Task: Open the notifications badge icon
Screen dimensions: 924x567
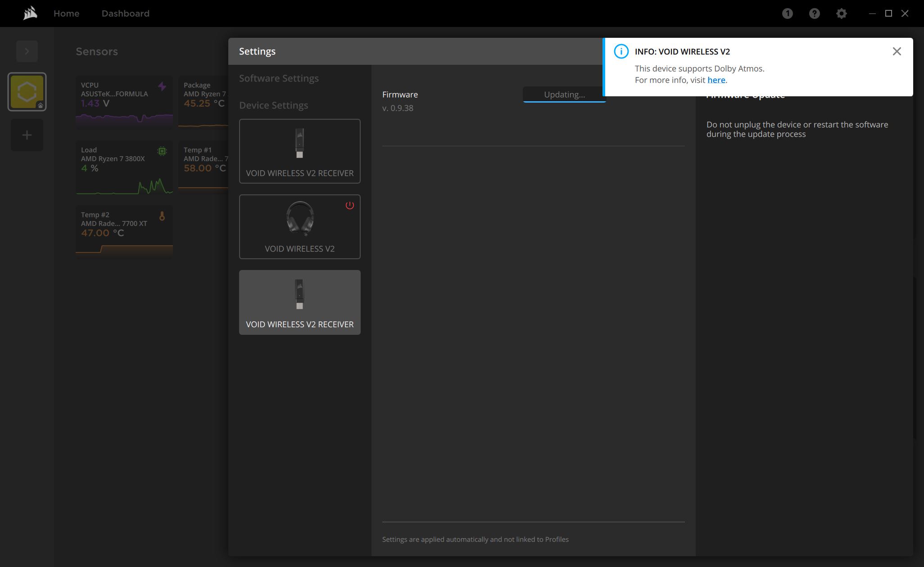Action: 787,13
